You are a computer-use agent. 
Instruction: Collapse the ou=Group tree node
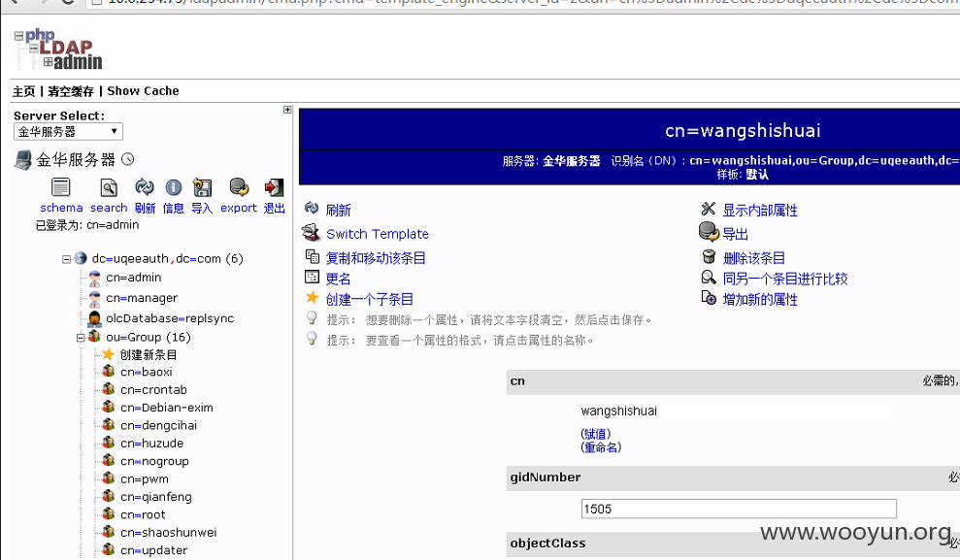click(81, 338)
